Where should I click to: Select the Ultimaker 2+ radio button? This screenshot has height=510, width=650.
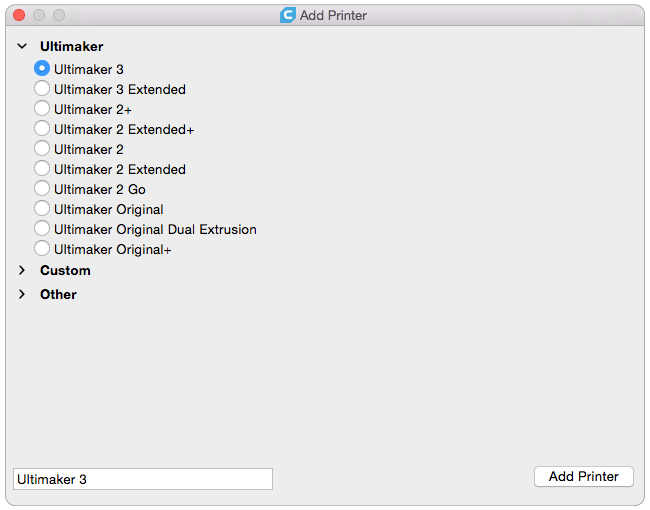[42, 108]
